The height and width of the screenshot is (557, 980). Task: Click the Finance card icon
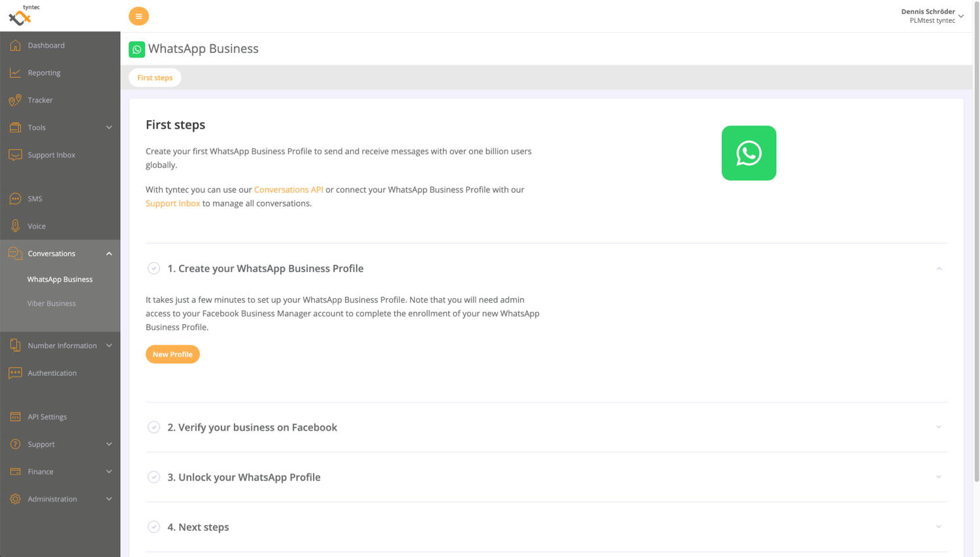pos(15,471)
